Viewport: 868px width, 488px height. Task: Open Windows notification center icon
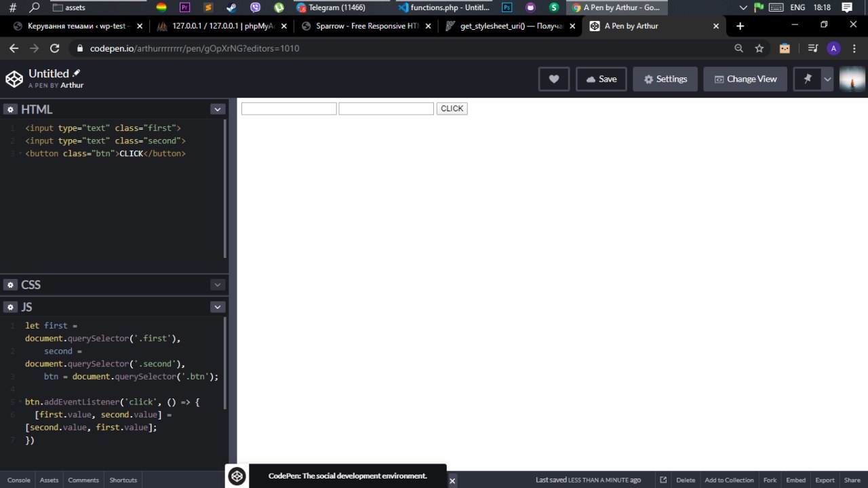click(847, 7)
